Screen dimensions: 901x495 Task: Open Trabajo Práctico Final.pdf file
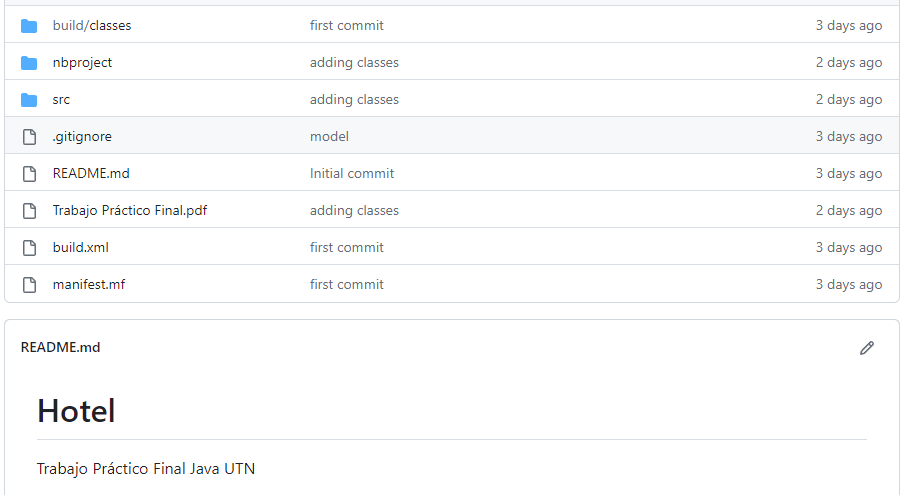[x=130, y=211]
